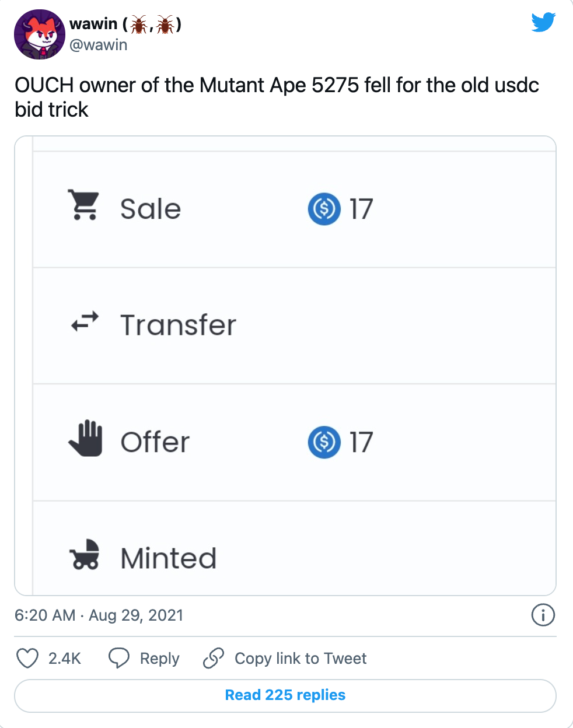Image resolution: width=573 pixels, height=728 pixels.
Task: Open the Read 225 replies button
Action: [285, 695]
